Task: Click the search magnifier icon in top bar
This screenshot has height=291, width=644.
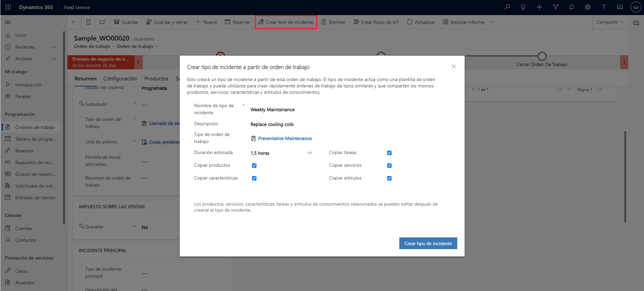Action: [x=507, y=7]
